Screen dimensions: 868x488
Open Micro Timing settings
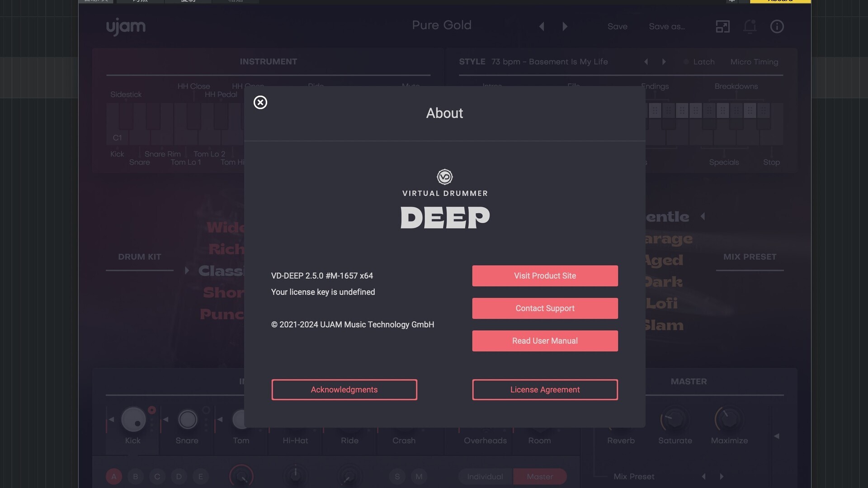[x=754, y=62]
